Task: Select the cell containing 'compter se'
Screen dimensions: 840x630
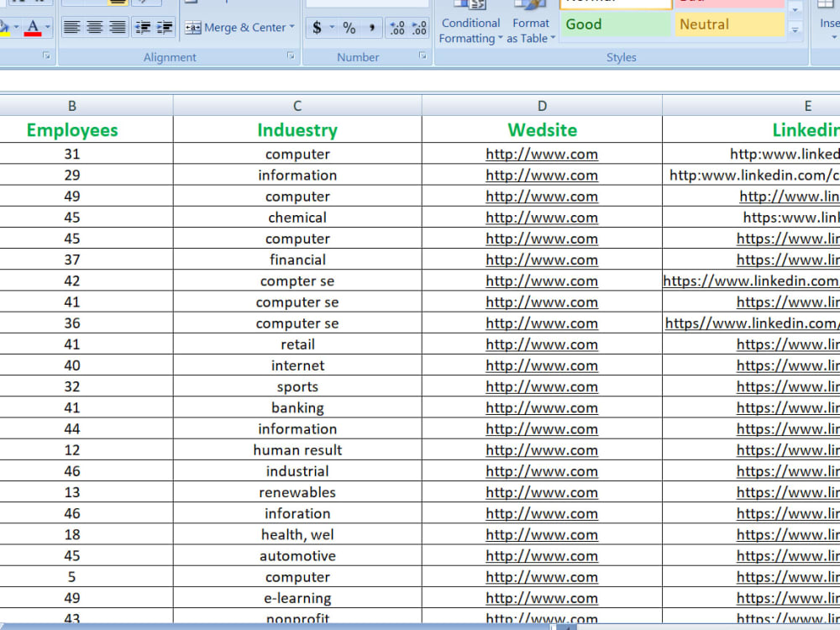Action: (x=297, y=281)
